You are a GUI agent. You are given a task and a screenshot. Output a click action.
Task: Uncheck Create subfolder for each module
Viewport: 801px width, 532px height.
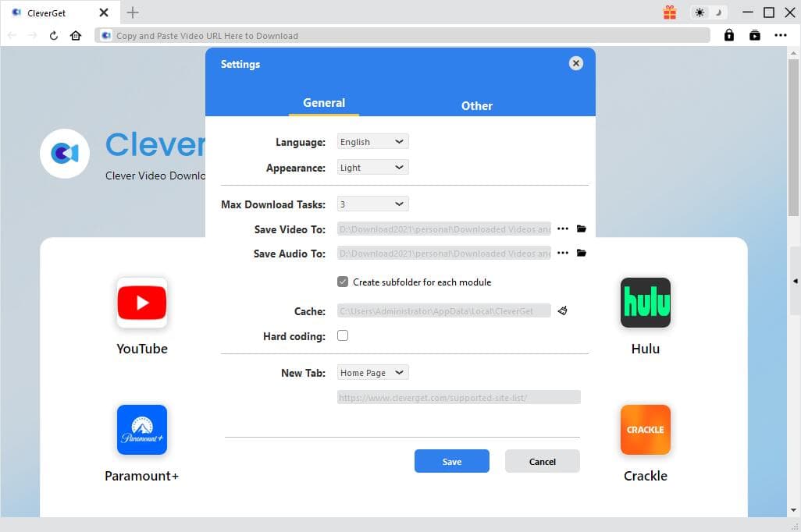(x=343, y=282)
